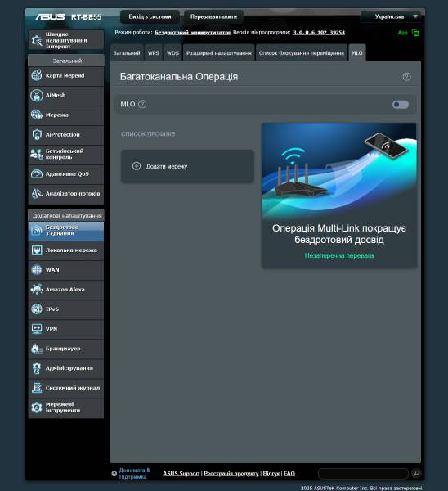
Task: Open the AiMesh icon in sidebar
Action: click(37, 95)
